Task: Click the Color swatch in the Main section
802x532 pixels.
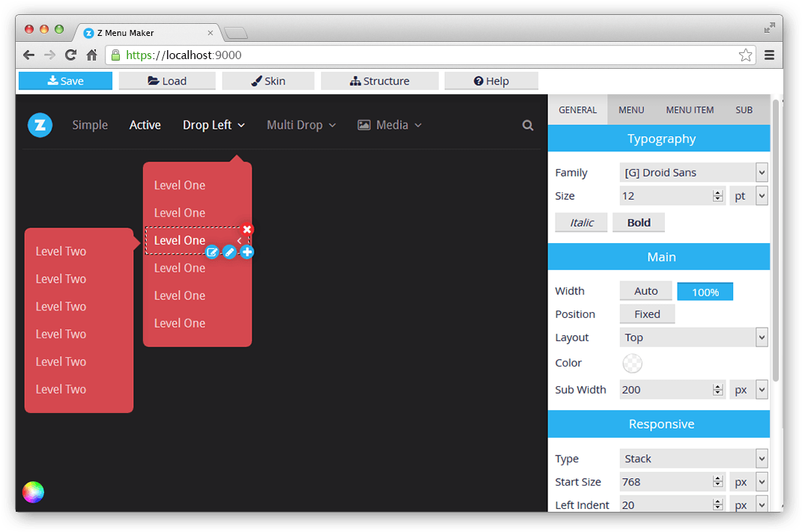Action: click(632, 363)
